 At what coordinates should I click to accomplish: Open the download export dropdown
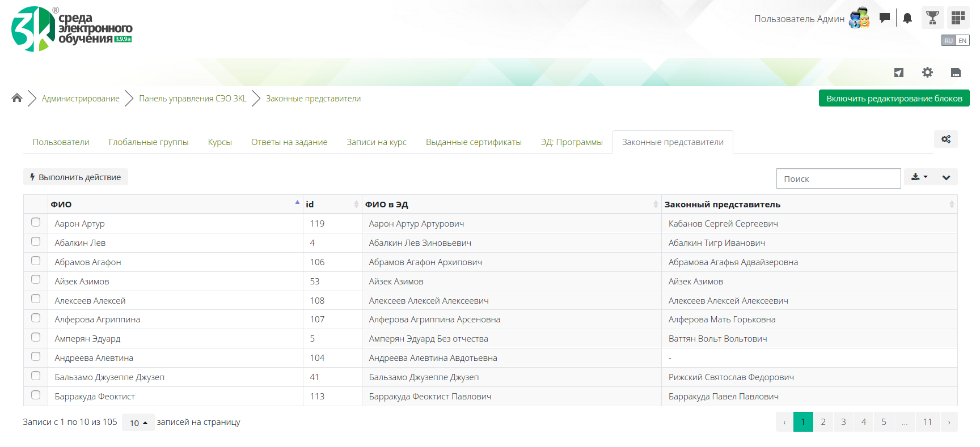[919, 177]
